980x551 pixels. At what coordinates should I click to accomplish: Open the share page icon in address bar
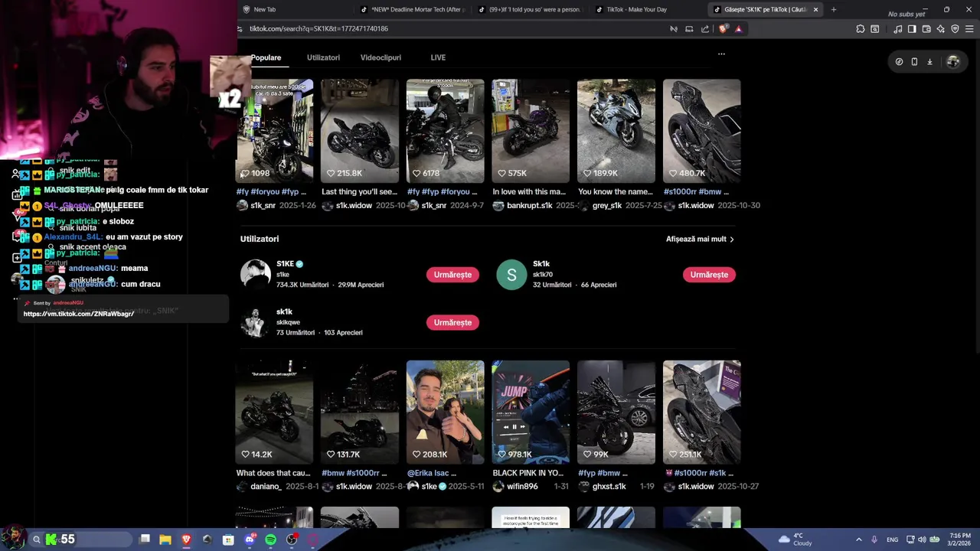pos(705,29)
